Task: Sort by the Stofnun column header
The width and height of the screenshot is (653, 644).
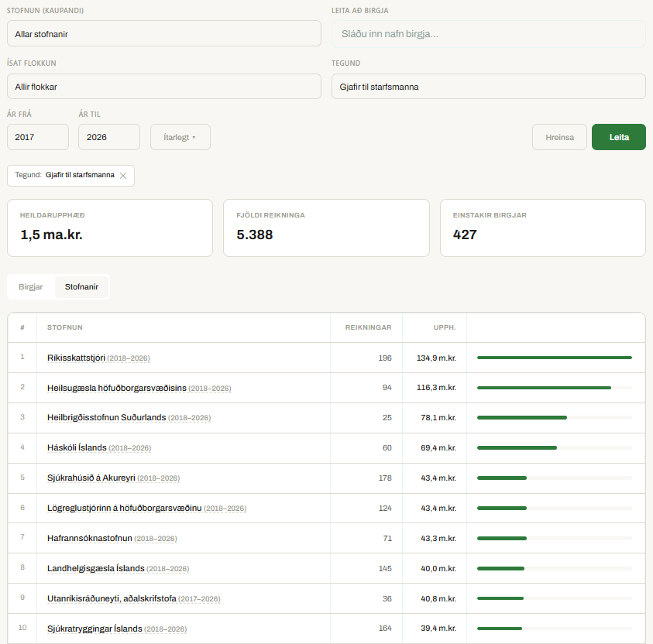Action: (65, 327)
